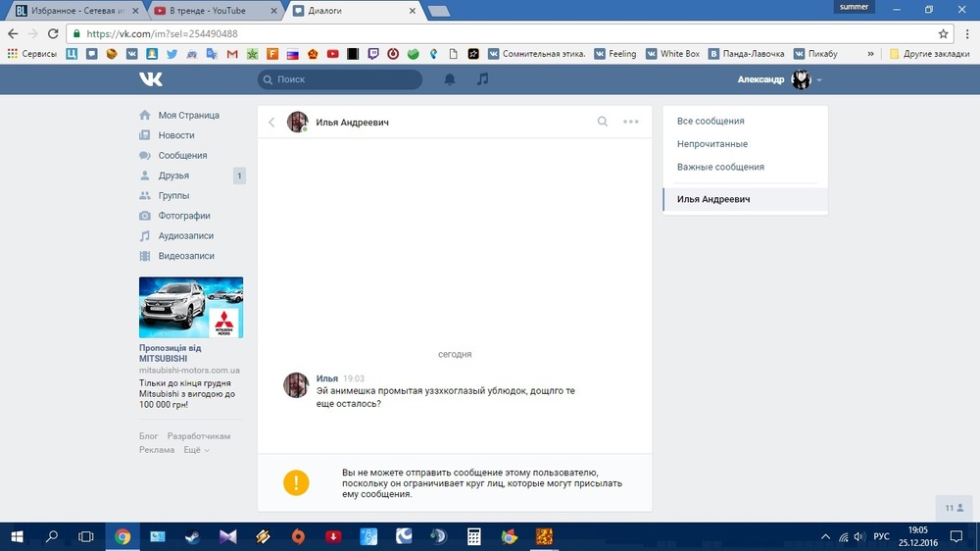The height and width of the screenshot is (551, 980).
Task: Open Друзья in the left sidebar
Action: tap(173, 175)
